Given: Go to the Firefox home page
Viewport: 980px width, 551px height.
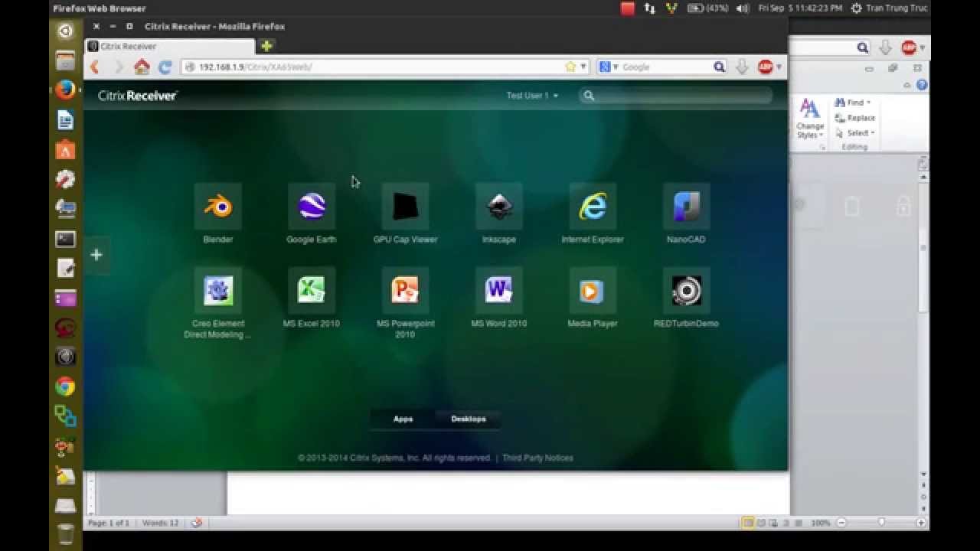Looking at the screenshot, I should pos(142,67).
